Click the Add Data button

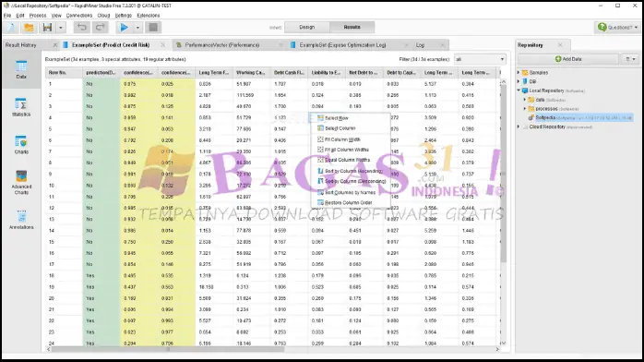click(568, 59)
